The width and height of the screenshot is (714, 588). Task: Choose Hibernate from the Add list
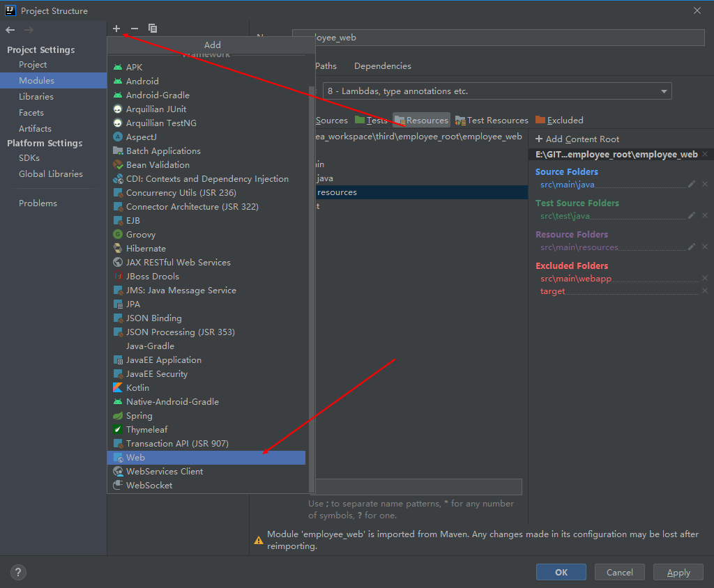(206, 249)
